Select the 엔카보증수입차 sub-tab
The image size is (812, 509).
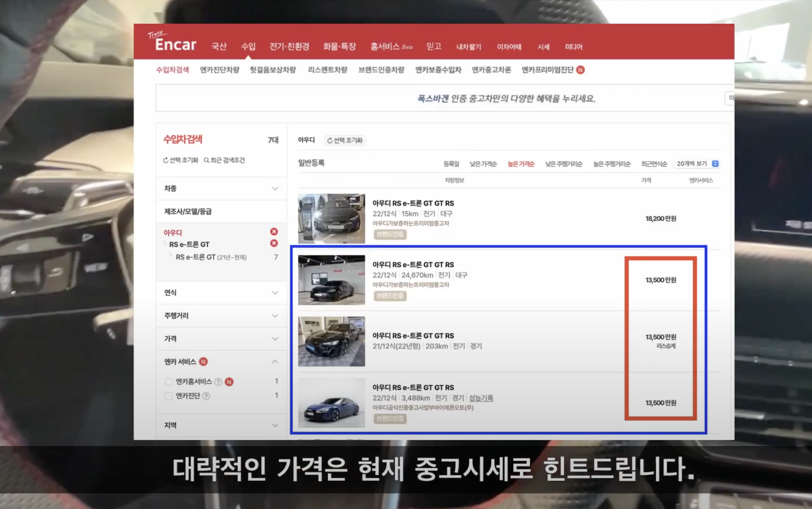(x=438, y=70)
